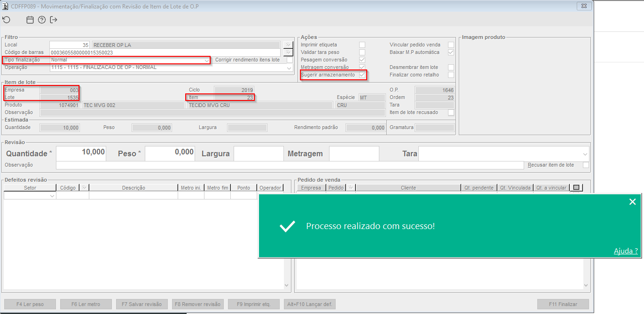Click the F4 Ler peso button
The image size is (644, 314).
[30, 304]
